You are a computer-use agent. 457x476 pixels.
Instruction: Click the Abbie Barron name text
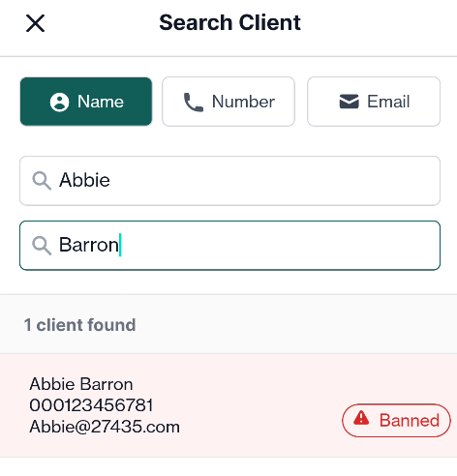pyautogui.click(x=81, y=384)
